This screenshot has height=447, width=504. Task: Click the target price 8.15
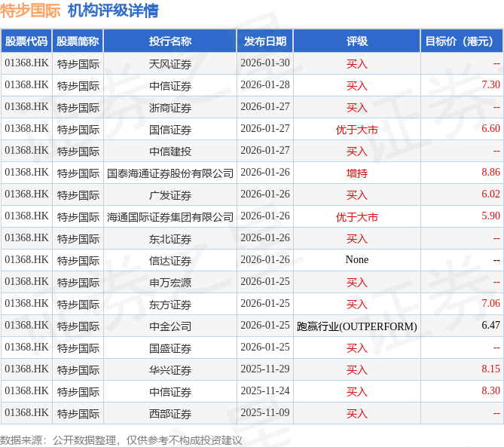(x=490, y=369)
